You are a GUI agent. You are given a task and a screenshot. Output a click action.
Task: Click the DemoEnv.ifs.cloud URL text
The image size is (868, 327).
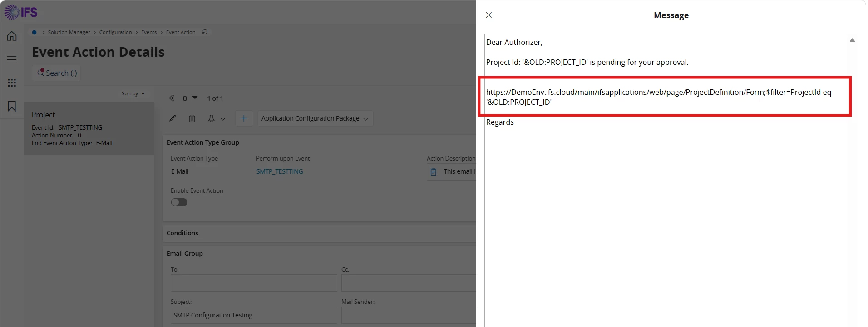coord(658,97)
